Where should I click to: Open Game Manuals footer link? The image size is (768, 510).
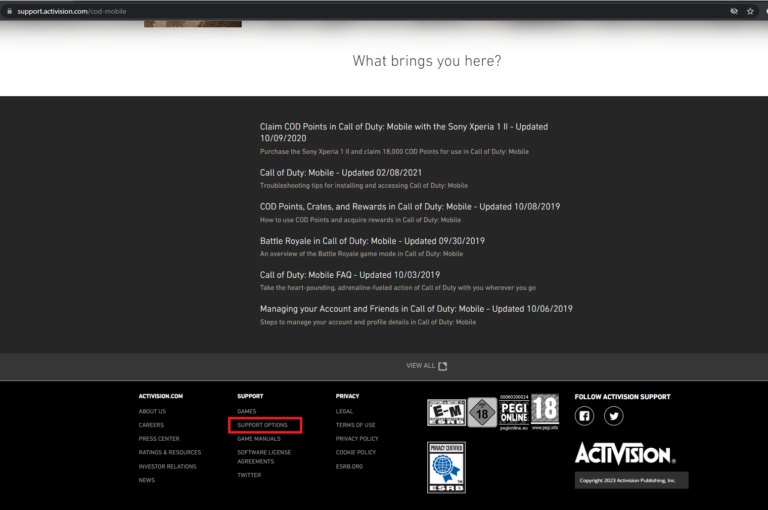click(x=259, y=439)
